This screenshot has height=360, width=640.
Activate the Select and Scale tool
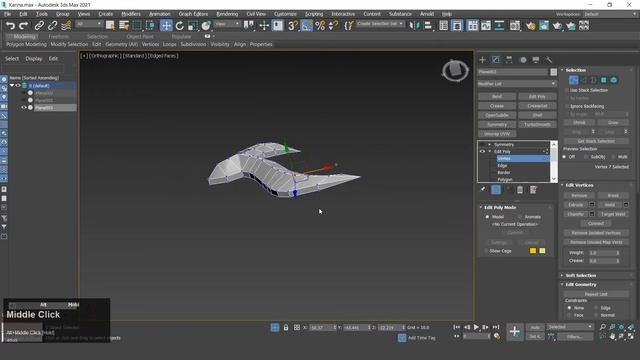(193, 26)
